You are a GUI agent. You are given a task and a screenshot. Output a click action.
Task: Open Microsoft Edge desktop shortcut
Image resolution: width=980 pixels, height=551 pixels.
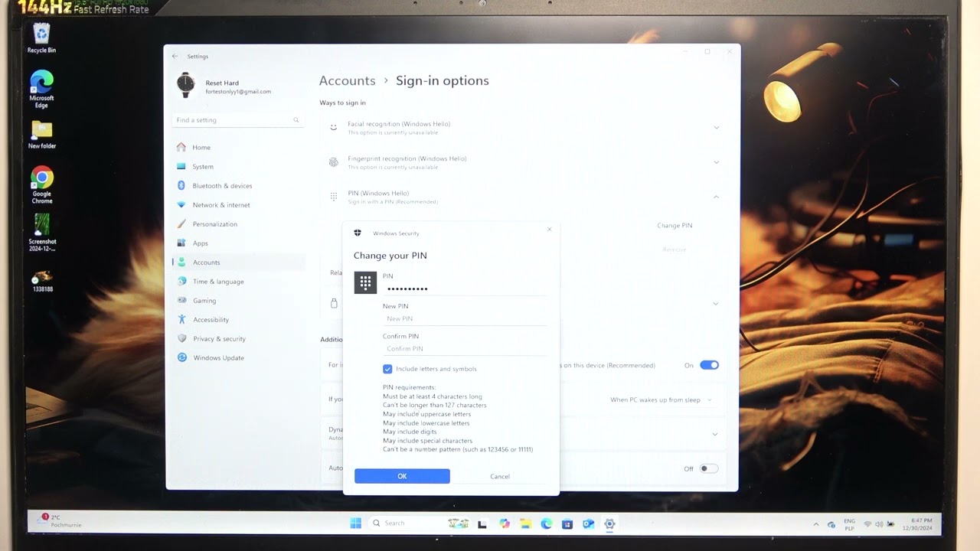(x=41, y=89)
